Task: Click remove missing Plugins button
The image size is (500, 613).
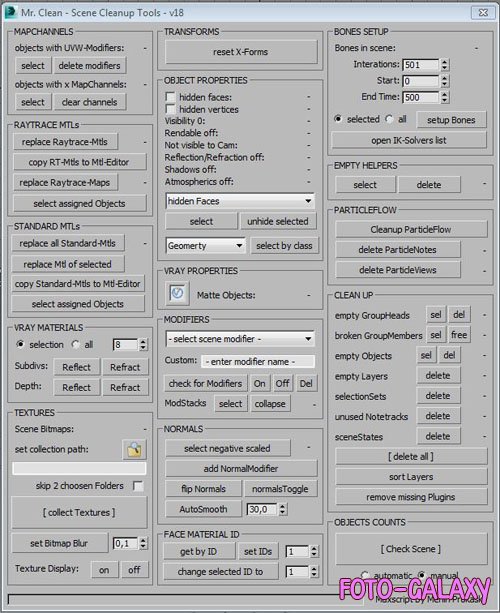Action: tap(411, 497)
